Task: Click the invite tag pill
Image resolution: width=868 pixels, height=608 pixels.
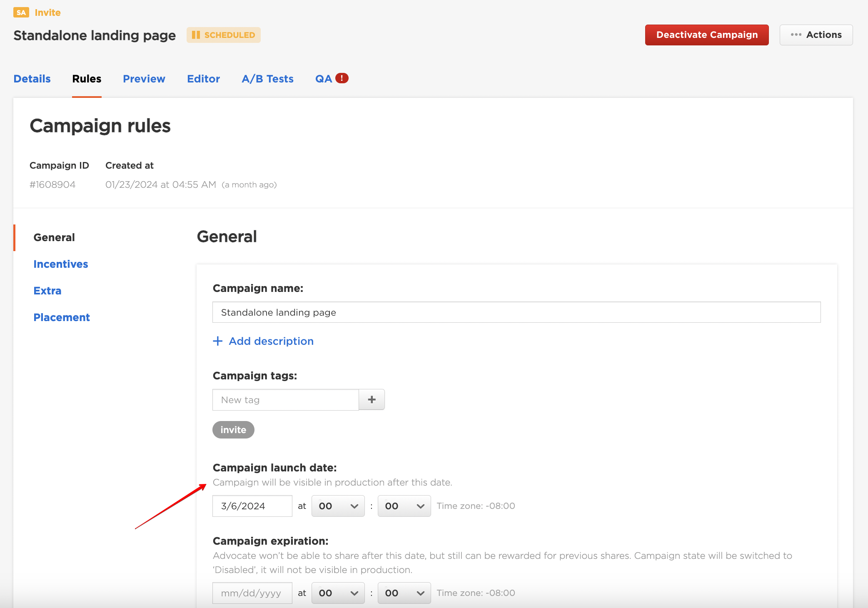Action: 233,430
